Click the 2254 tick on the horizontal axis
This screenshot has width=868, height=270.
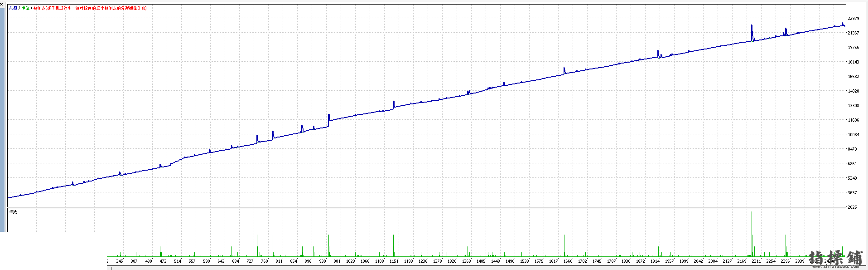[771, 261]
